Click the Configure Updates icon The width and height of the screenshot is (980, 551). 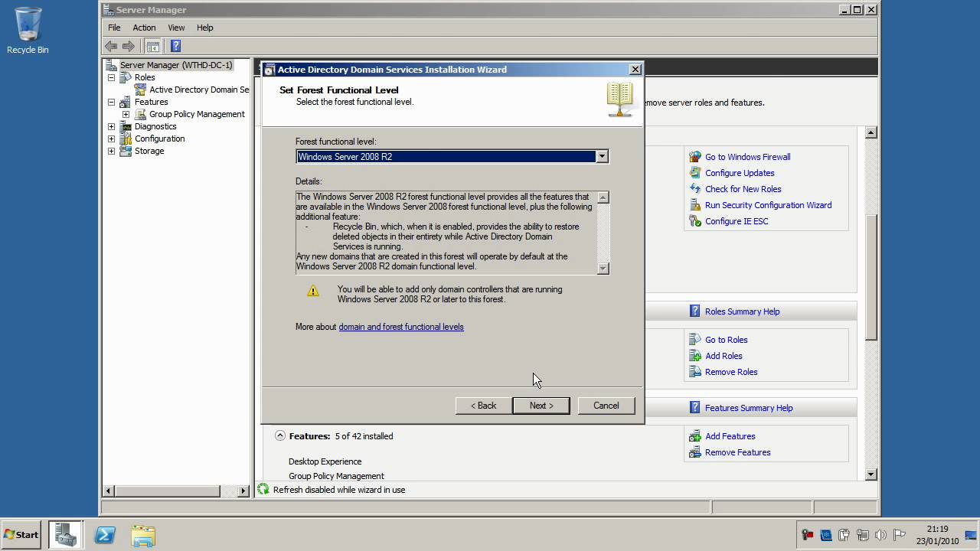695,173
